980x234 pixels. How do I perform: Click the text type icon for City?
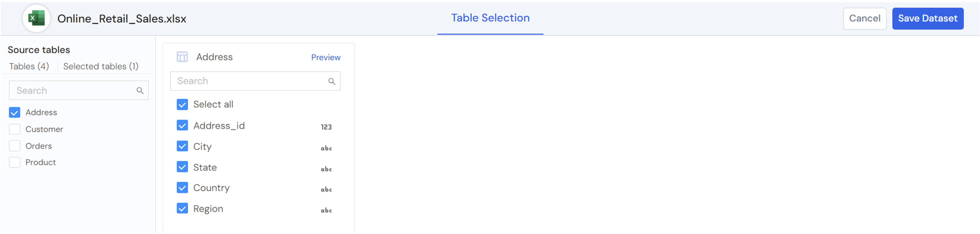tap(326, 148)
